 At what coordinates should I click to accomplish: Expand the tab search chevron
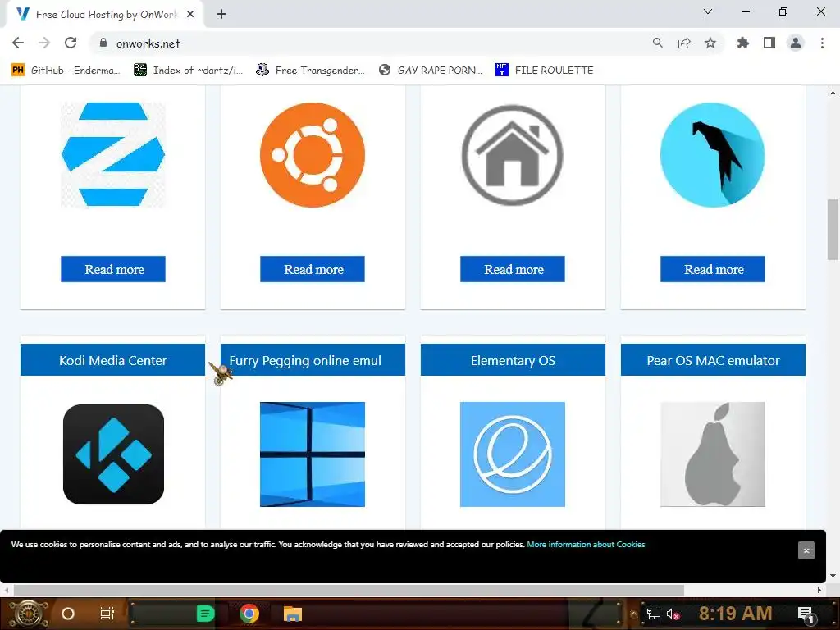(x=708, y=11)
